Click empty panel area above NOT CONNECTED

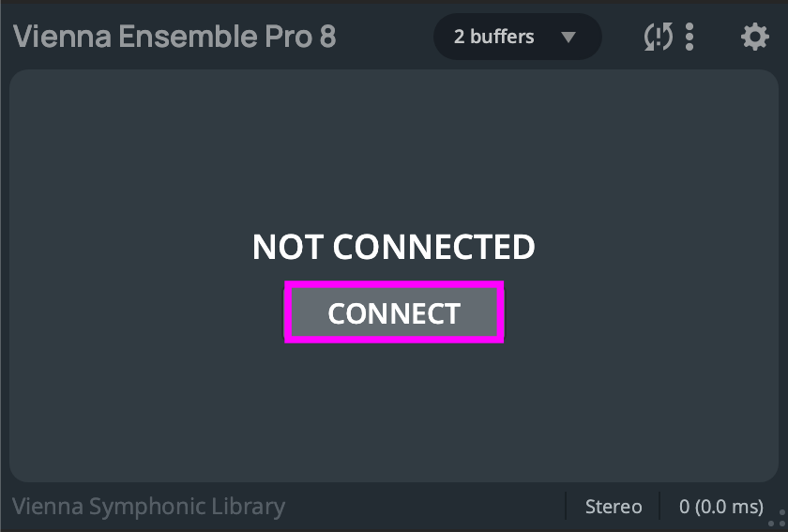pyautogui.click(x=394, y=150)
